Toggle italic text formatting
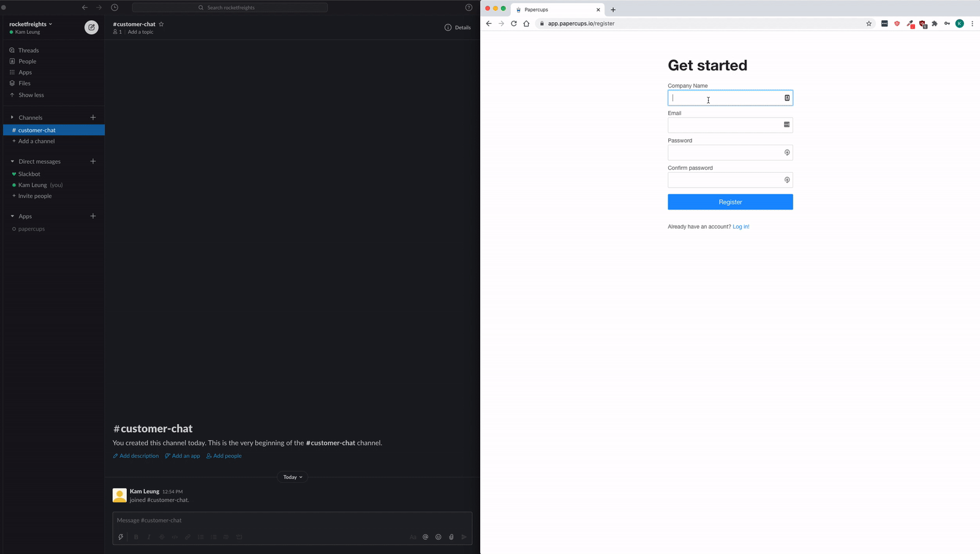This screenshot has height=554, width=980. pos(149,537)
